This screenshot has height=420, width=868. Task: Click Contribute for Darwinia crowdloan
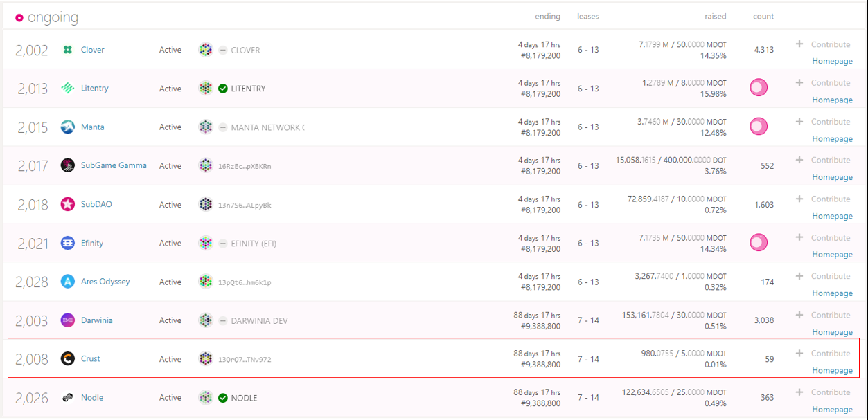pos(822,315)
